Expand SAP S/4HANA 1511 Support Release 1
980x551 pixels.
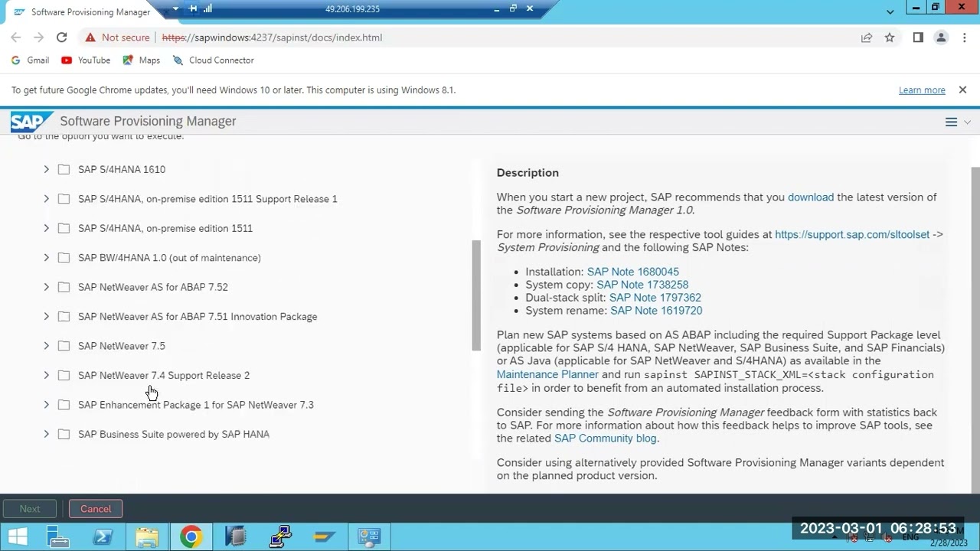tap(46, 199)
